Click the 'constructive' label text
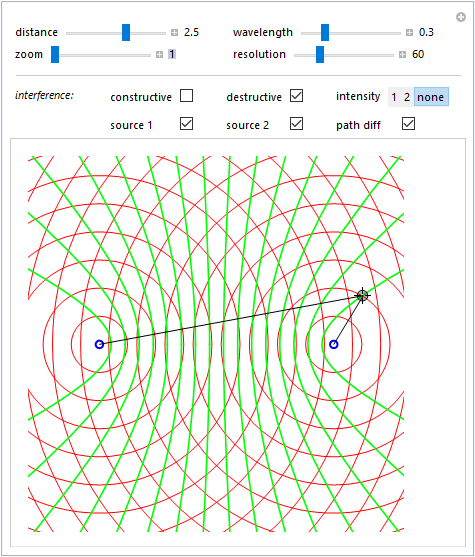 pyautogui.click(x=141, y=97)
